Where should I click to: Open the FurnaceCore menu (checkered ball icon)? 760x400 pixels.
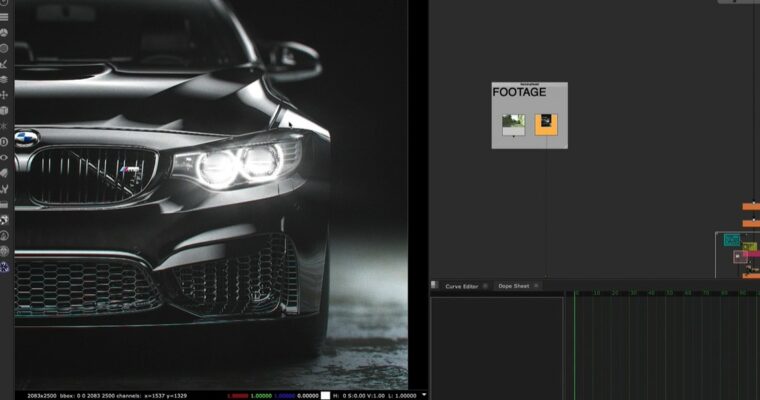[4, 220]
